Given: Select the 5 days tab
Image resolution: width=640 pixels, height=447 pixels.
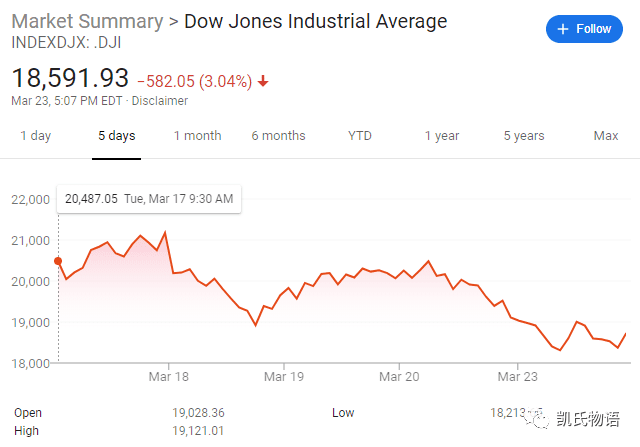Looking at the screenshot, I should coord(117,136).
